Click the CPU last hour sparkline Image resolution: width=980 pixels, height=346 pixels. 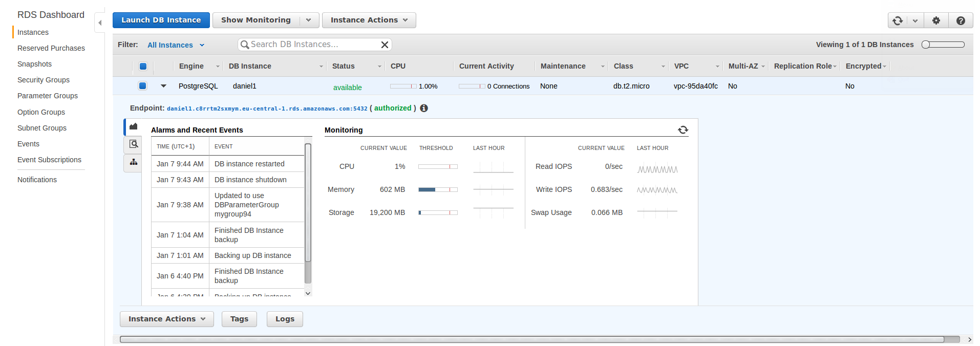(493, 167)
